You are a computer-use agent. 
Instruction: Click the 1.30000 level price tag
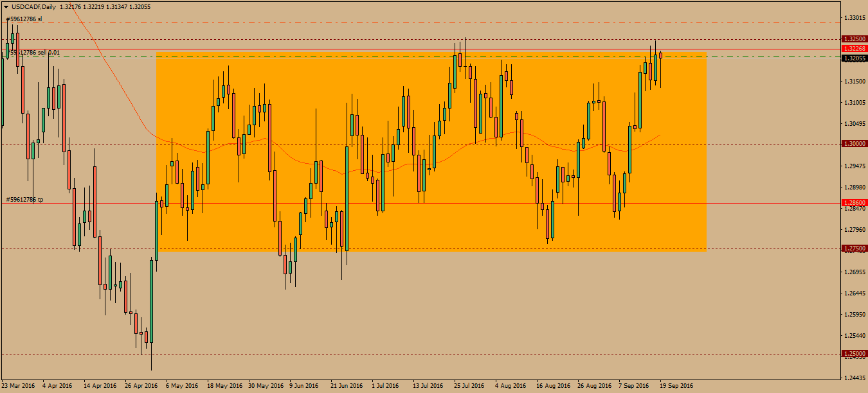click(854, 144)
